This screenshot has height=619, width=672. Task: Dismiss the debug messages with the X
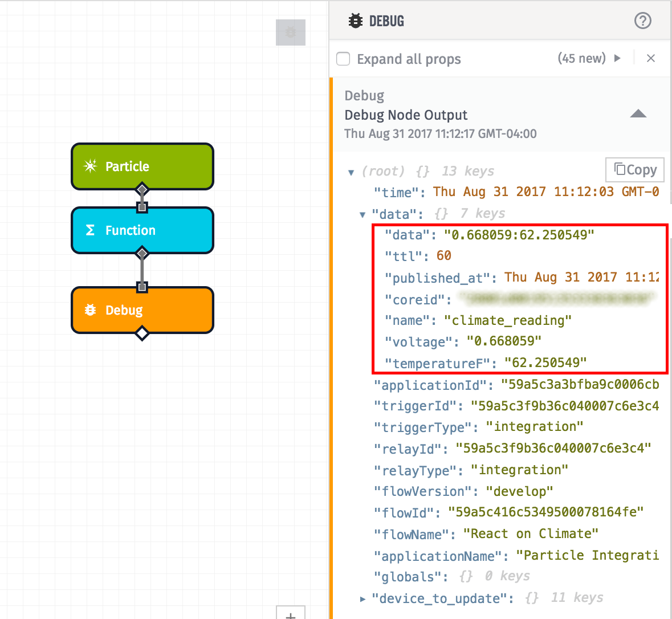651,58
